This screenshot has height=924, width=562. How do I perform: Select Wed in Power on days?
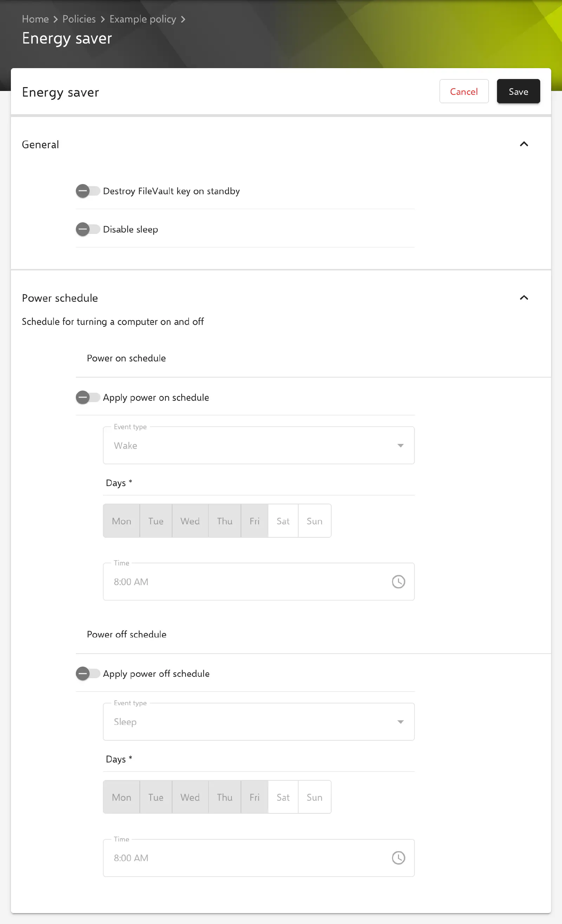click(x=190, y=521)
